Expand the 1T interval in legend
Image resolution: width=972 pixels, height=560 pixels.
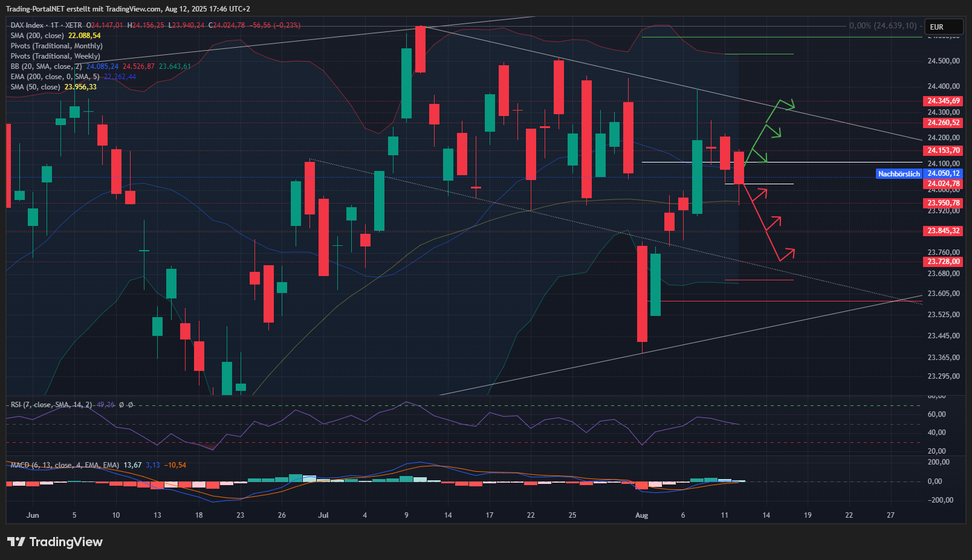point(54,25)
